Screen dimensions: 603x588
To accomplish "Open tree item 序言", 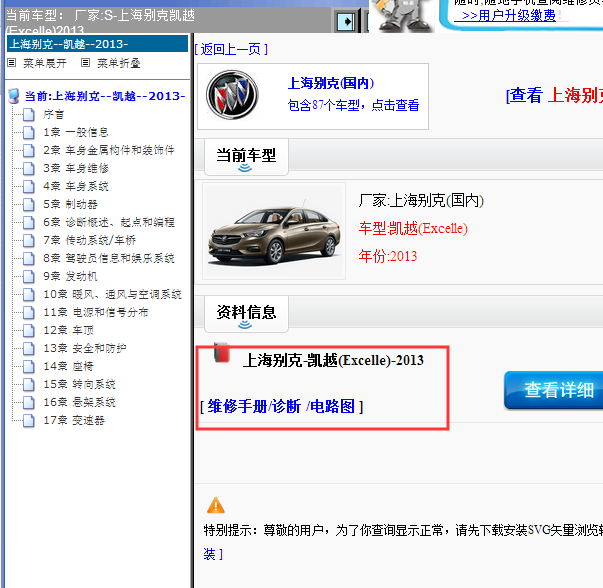I will [53, 115].
